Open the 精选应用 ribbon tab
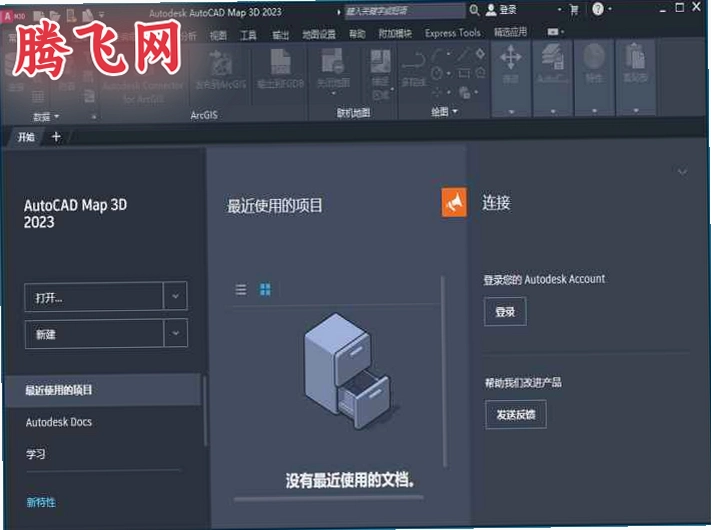This screenshot has height=530, width=711. pos(511,32)
